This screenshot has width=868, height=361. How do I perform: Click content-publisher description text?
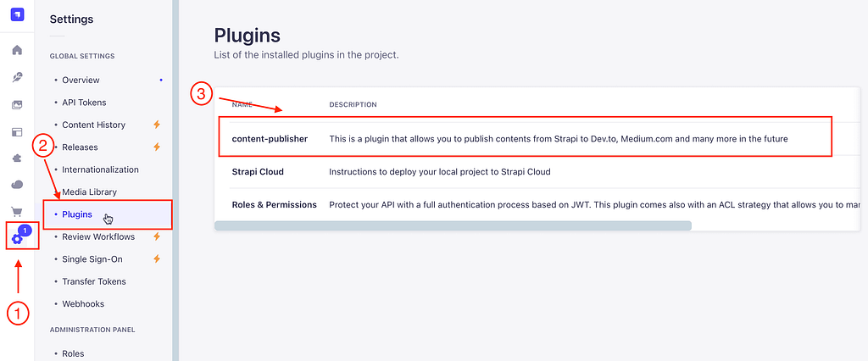558,139
